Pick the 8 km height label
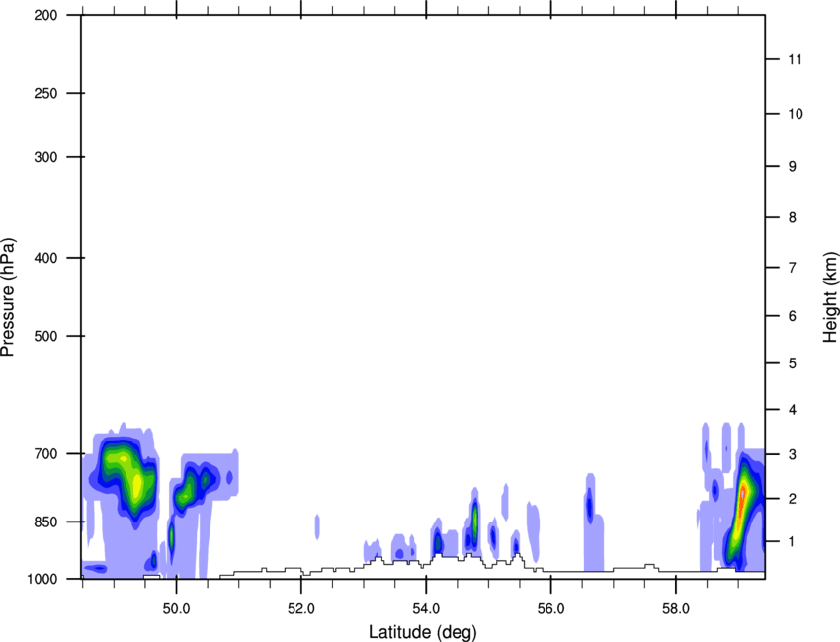 pyautogui.click(x=793, y=217)
